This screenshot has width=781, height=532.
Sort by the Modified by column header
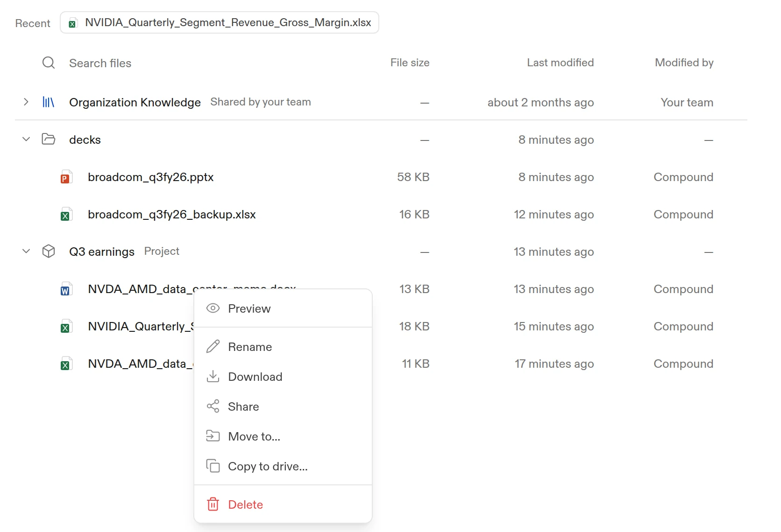coord(684,63)
